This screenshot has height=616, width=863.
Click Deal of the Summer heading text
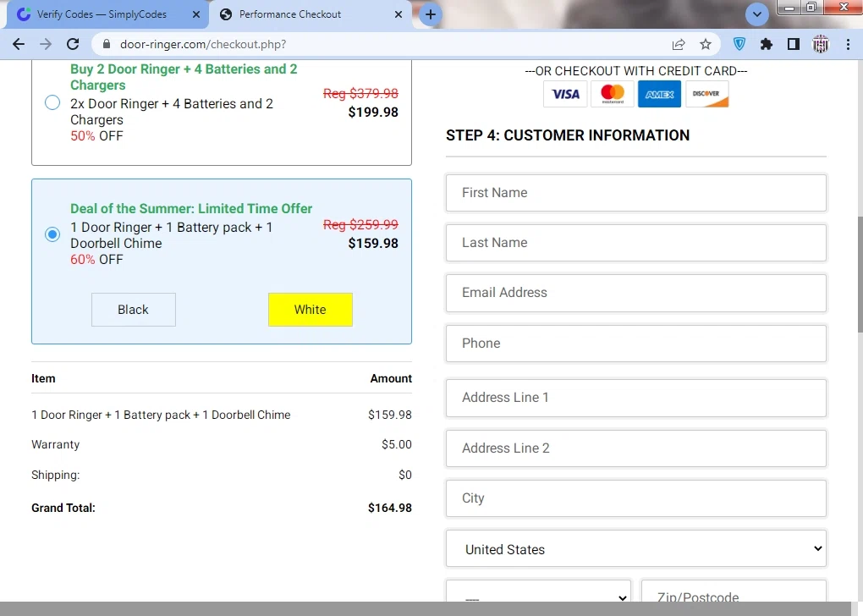pos(191,209)
